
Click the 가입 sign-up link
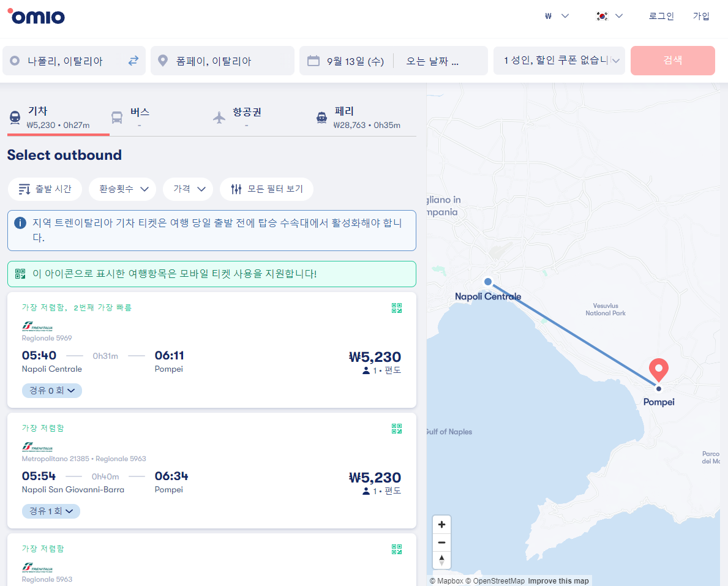click(x=701, y=17)
